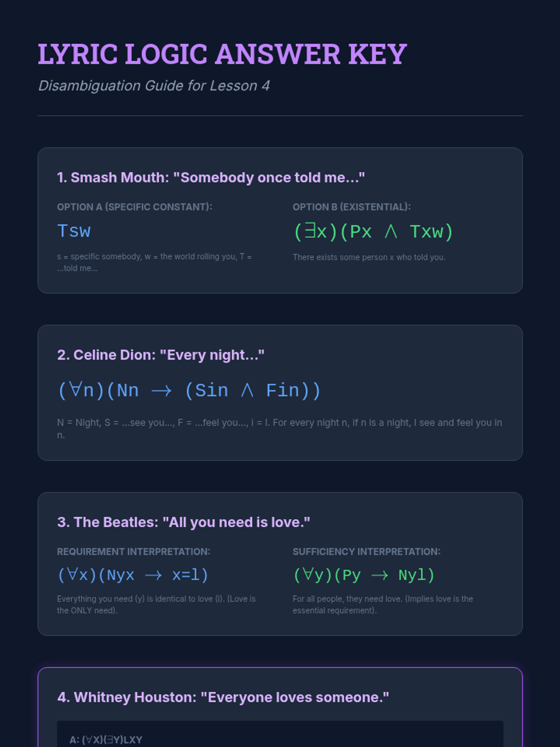560x747 pixels.
Task: Click the Tsw formula
Action: click(x=74, y=232)
